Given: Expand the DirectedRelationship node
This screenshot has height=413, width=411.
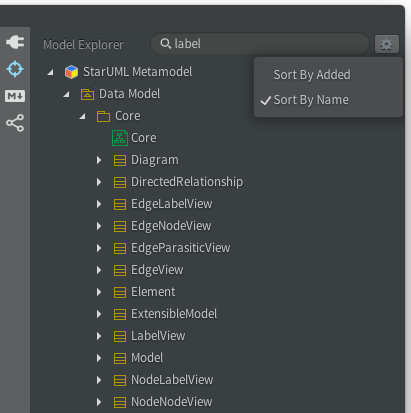Looking at the screenshot, I should click(99, 182).
